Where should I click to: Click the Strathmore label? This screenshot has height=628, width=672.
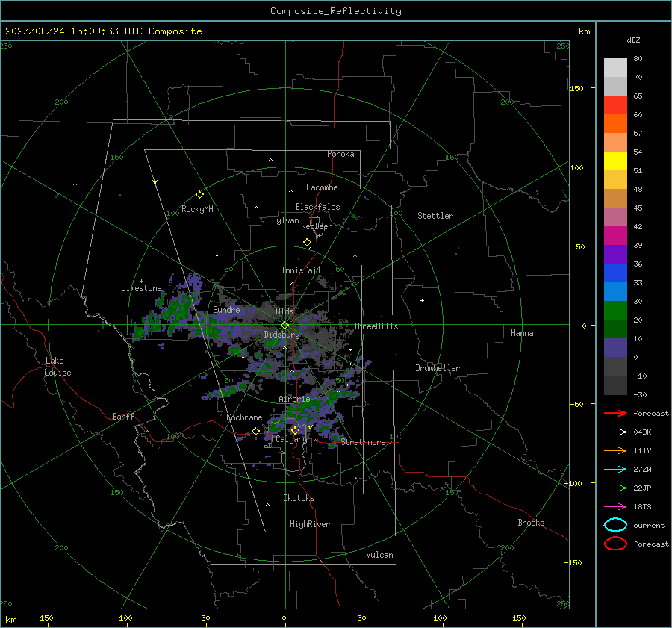point(363,442)
